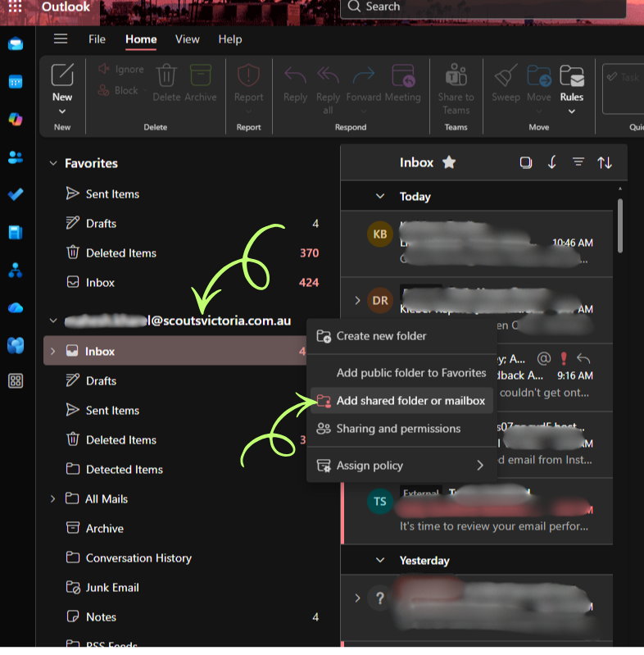Expand the All Mails folder
This screenshot has width=644, height=655.
pos(54,498)
